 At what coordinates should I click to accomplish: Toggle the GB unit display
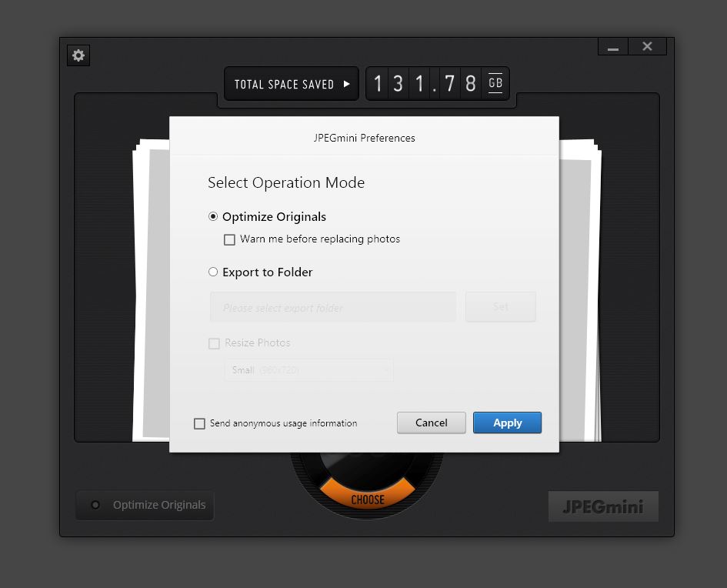click(x=495, y=83)
